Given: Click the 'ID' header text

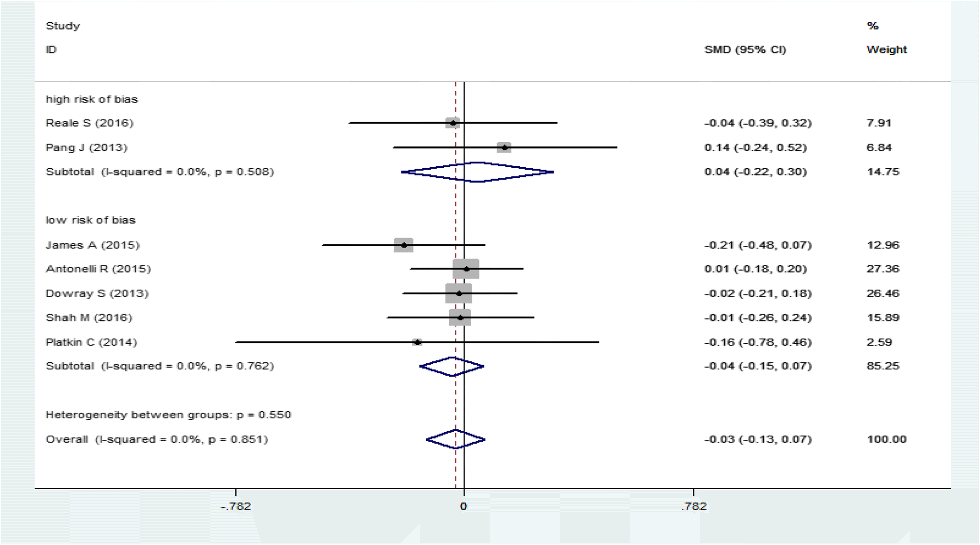Looking at the screenshot, I should [x=51, y=49].
